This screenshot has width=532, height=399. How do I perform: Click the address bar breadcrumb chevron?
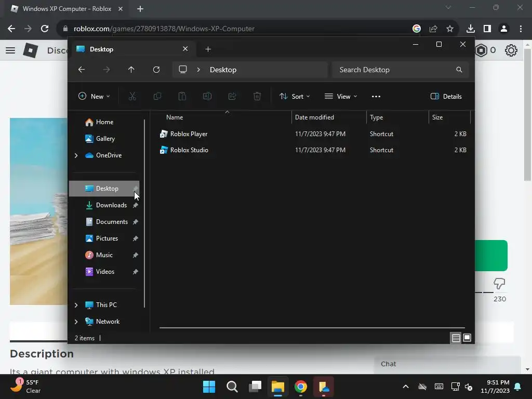tap(198, 70)
